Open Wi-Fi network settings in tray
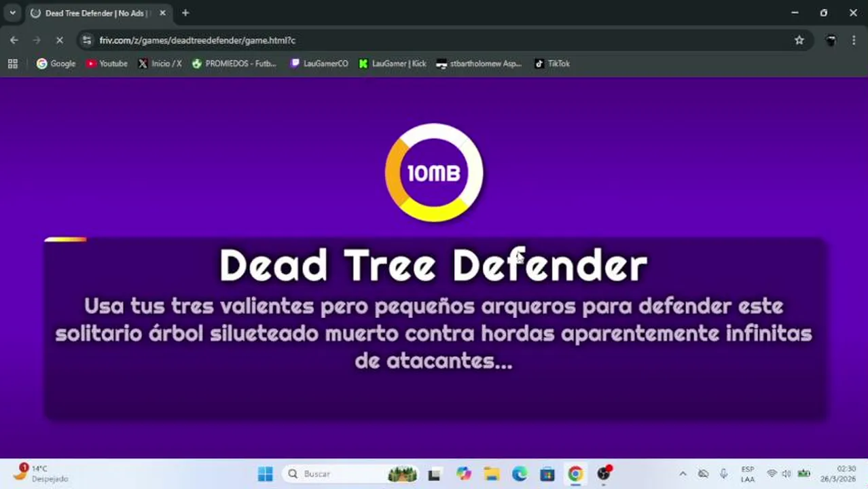The height and width of the screenshot is (489, 868). click(772, 474)
